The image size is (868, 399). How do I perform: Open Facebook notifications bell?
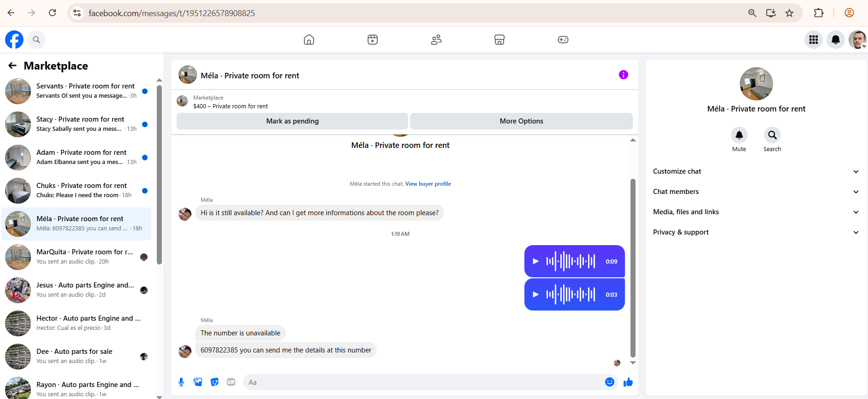click(836, 40)
